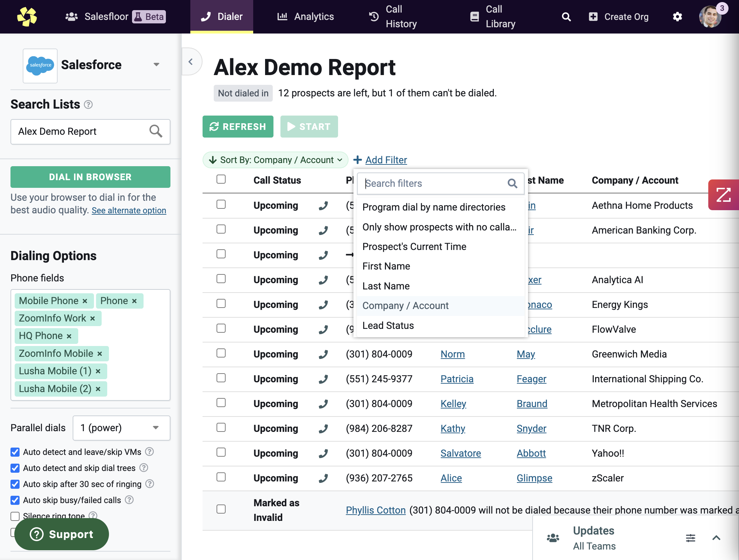
Task: Open the Salesforce integration dropdown
Action: [x=156, y=65]
